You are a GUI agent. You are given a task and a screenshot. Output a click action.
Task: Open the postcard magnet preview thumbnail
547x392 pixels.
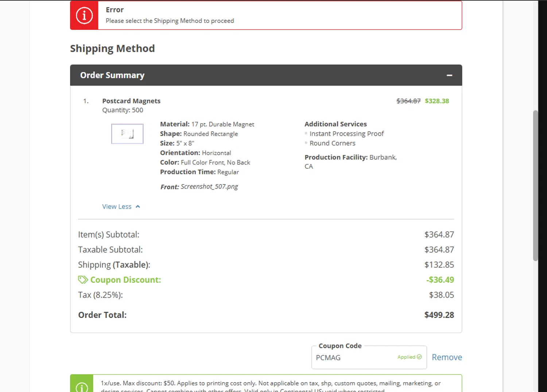pyautogui.click(x=127, y=134)
